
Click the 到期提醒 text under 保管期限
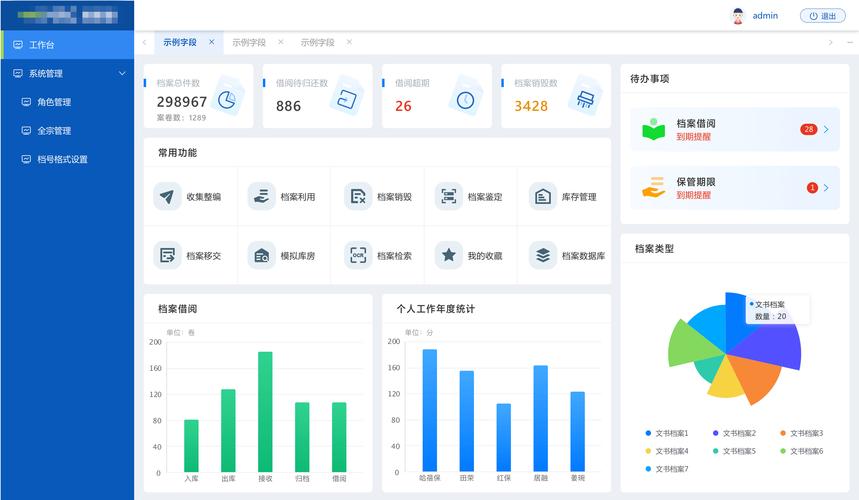pyautogui.click(x=693, y=196)
